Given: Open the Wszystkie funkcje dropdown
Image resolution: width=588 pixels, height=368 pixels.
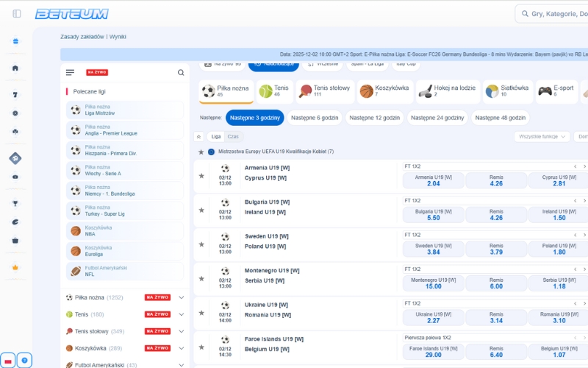Looking at the screenshot, I should coord(543,137).
